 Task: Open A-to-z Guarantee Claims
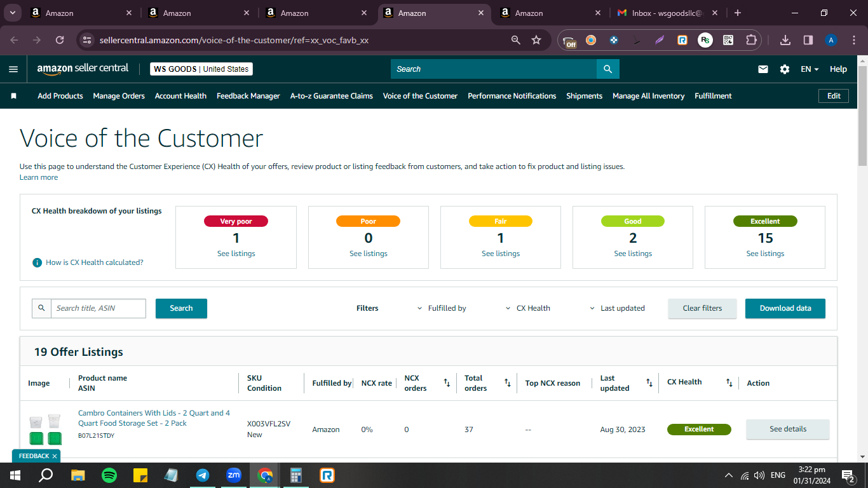point(332,96)
